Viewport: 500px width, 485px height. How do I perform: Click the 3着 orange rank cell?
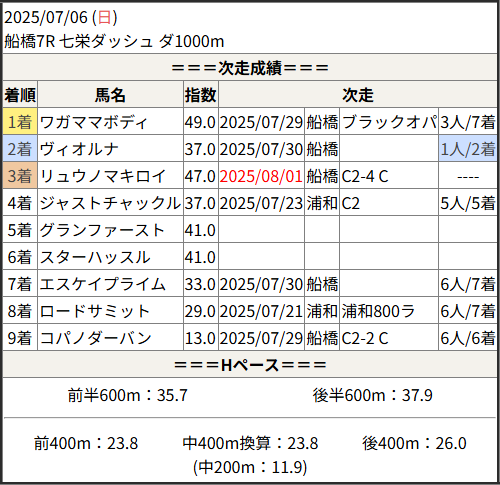(x=20, y=175)
